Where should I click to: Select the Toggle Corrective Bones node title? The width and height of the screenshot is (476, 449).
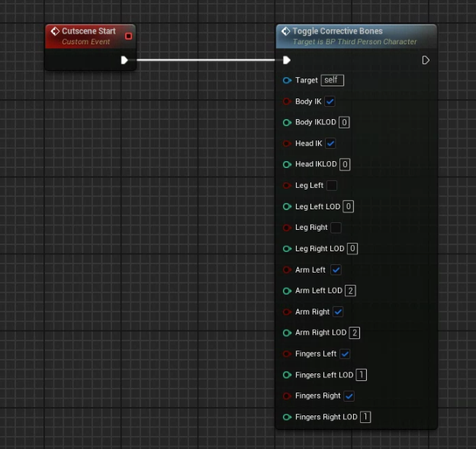pyautogui.click(x=338, y=31)
